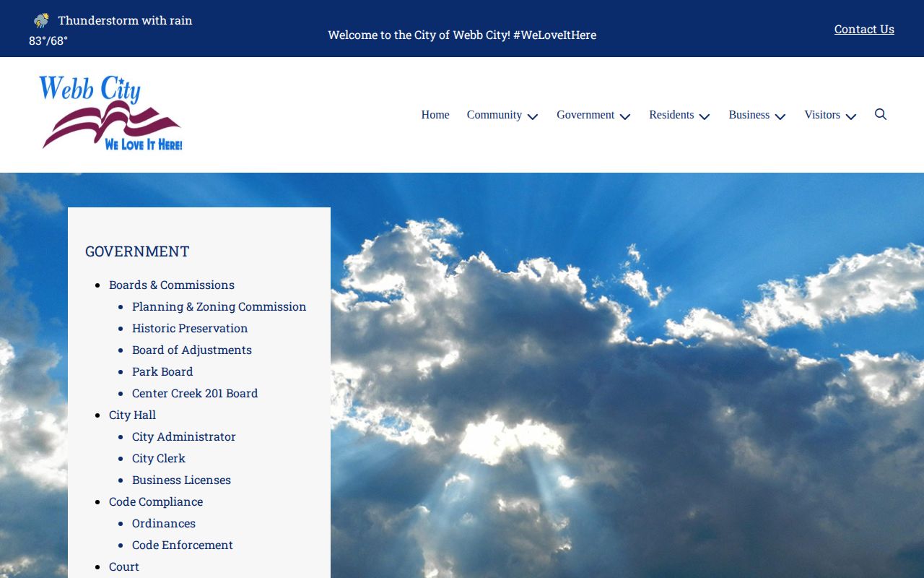Open Code Compliance link
The image size is (924, 578).
[156, 501]
